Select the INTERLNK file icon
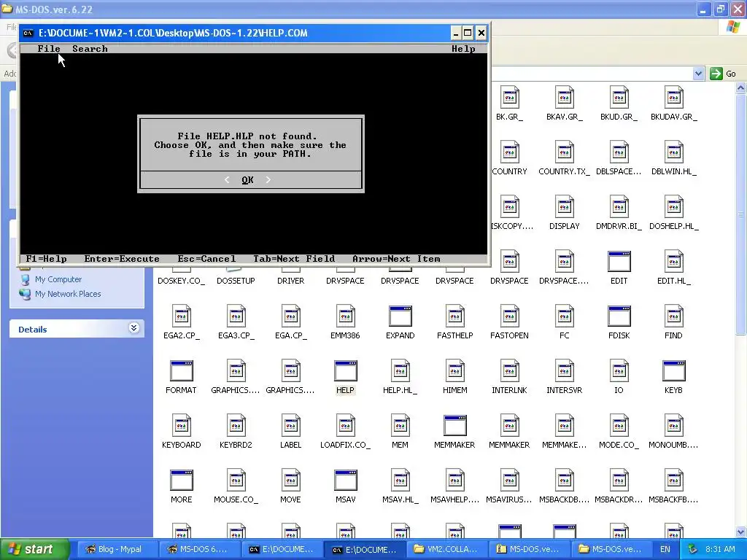The height and width of the screenshot is (560, 747). (509, 371)
